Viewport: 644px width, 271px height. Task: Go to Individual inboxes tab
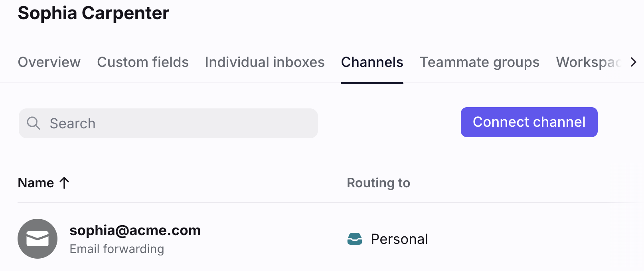[265, 62]
